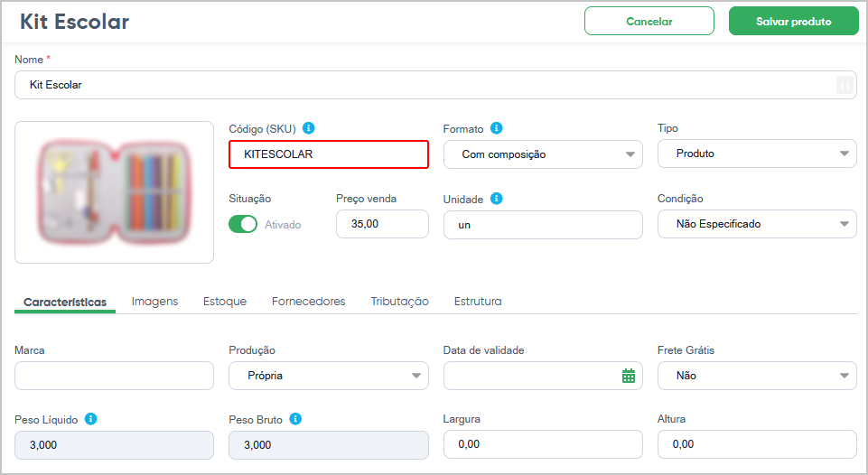The width and height of the screenshot is (868, 475).
Task: Switch to the Imagens tab
Action: point(155,302)
